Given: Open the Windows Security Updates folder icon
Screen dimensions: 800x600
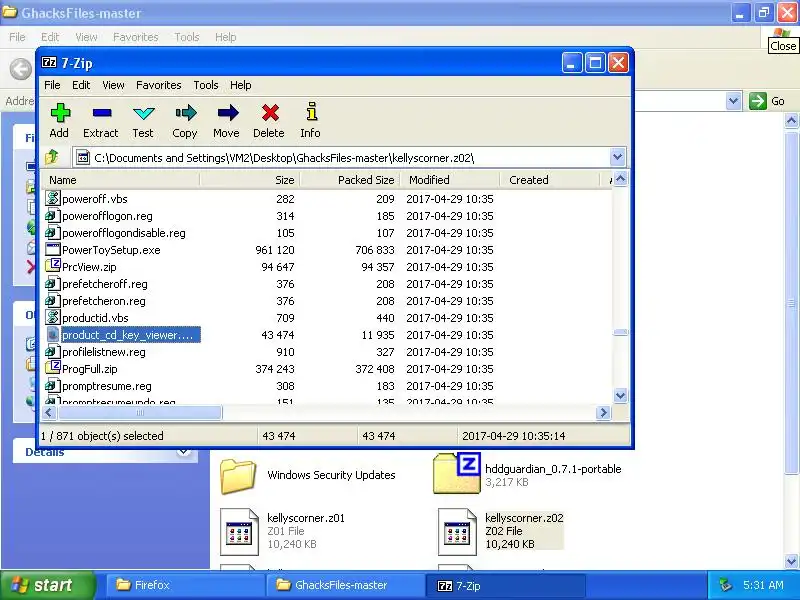Looking at the screenshot, I should 238,476.
